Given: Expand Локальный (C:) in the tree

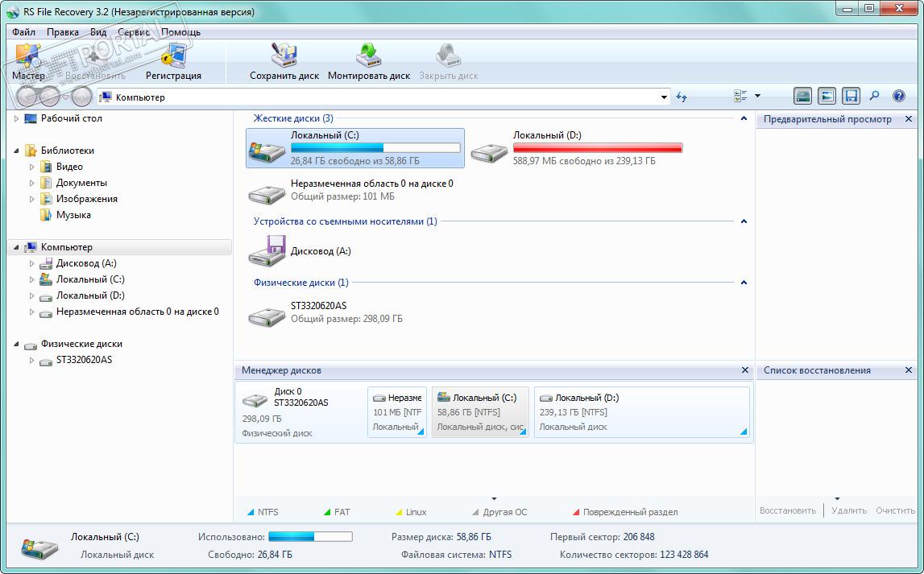Looking at the screenshot, I should coord(32,279).
